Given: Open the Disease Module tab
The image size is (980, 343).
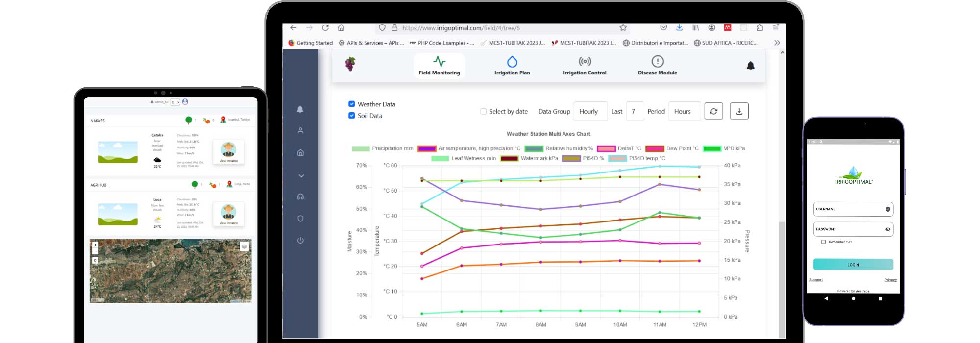Looking at the screenshot, I should [657, 66].
